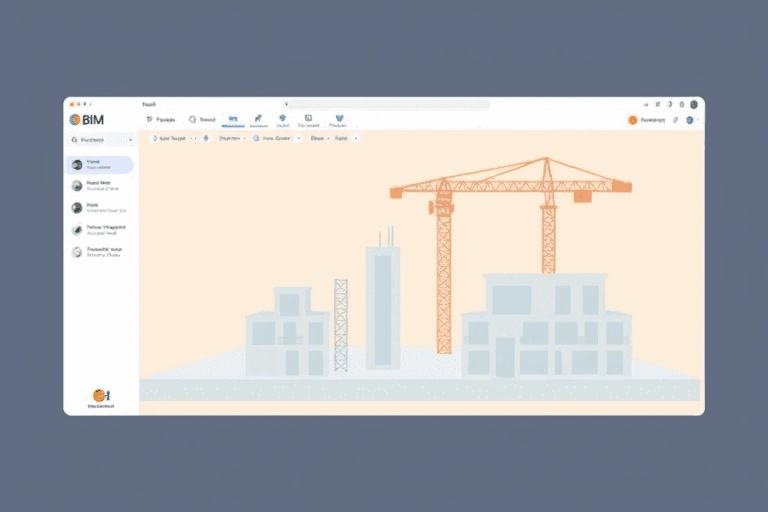Select the third item in sidebar list
The height and width of the screenshot is (512, 768).
[x=100, y=208]
